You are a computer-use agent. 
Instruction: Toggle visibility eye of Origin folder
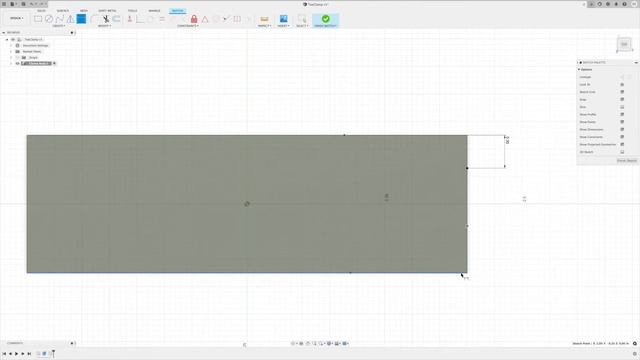(x=18, y=58)
